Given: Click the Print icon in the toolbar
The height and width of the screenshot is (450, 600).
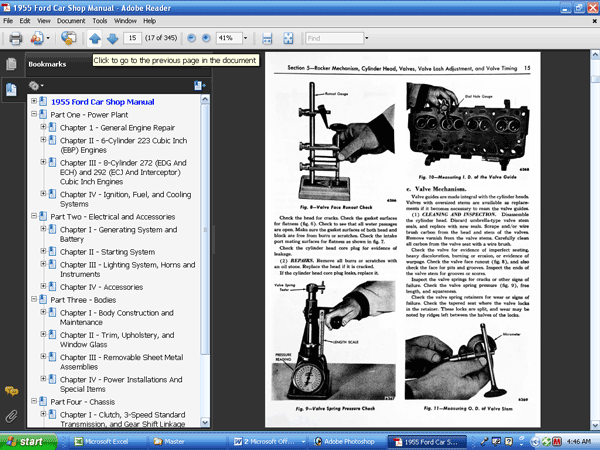Looking at the screenshot, I should [16, 38].
